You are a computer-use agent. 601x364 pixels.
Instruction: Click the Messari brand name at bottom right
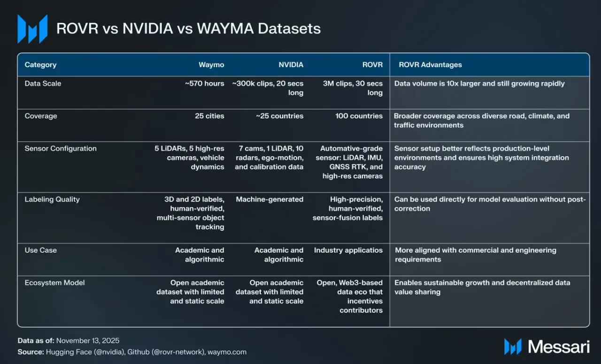pos(559,347)
